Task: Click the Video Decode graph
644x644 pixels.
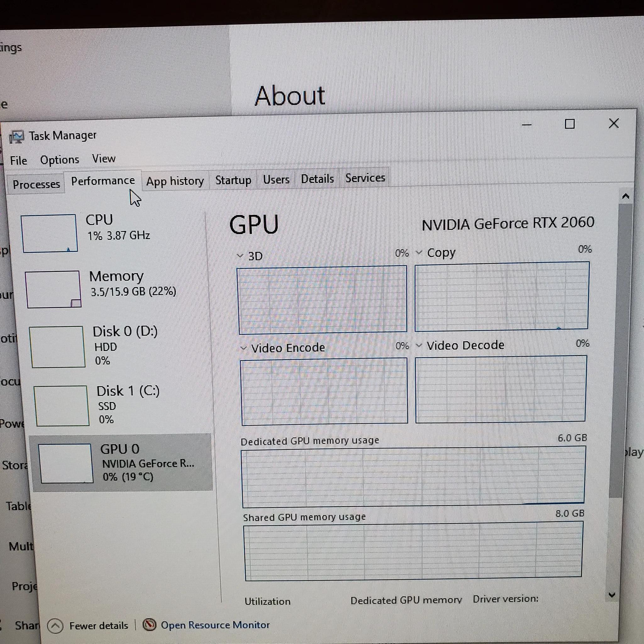Action: tap(501, 389)
